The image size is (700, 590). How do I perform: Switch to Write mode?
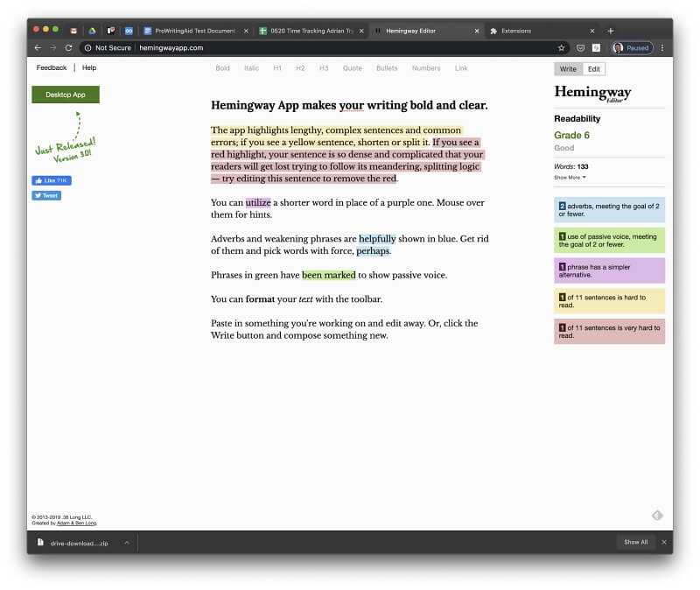568,69
